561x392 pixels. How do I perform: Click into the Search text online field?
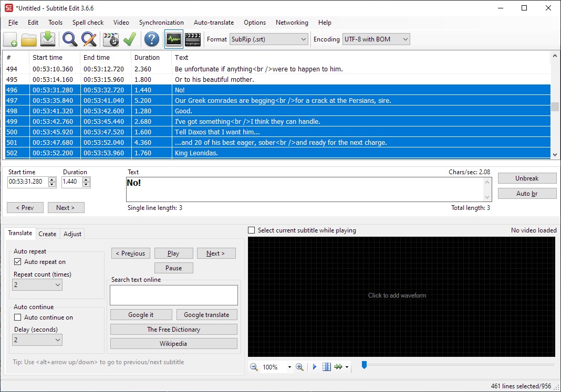tap(174, 295)
